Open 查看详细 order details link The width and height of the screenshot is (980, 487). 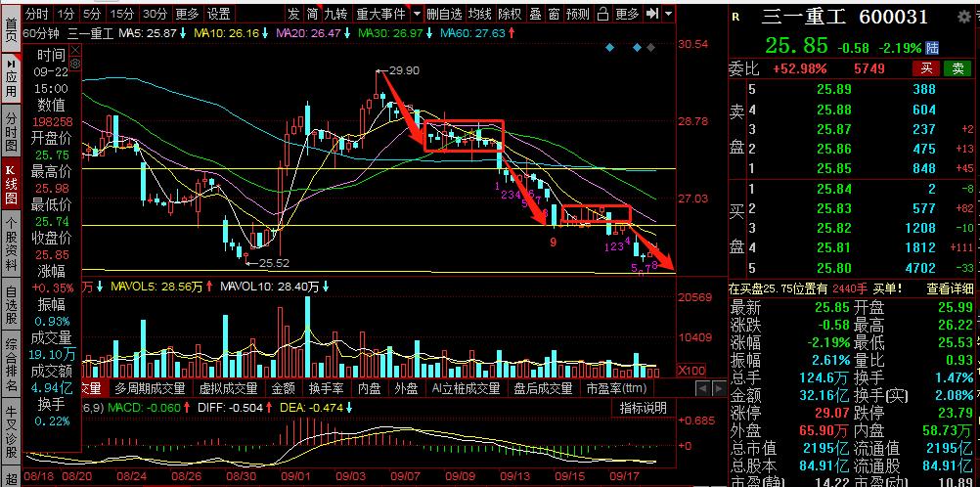(x=949, y=288)
